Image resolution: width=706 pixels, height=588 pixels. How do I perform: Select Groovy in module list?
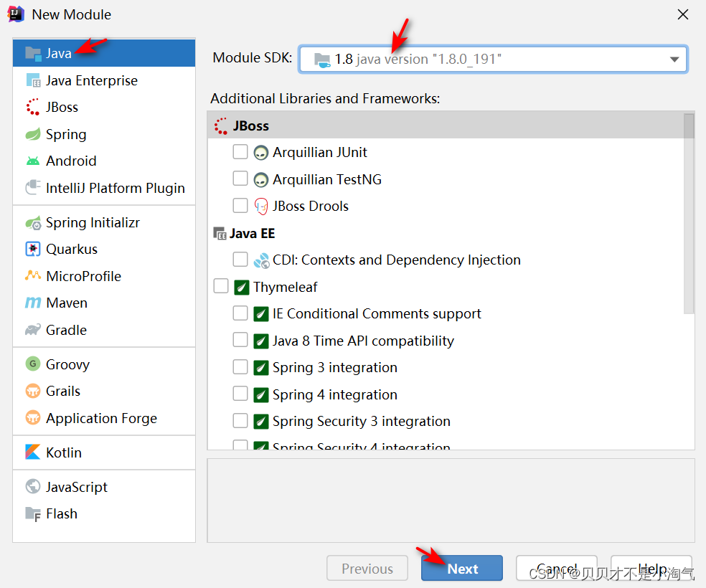(x=104, y=364)
